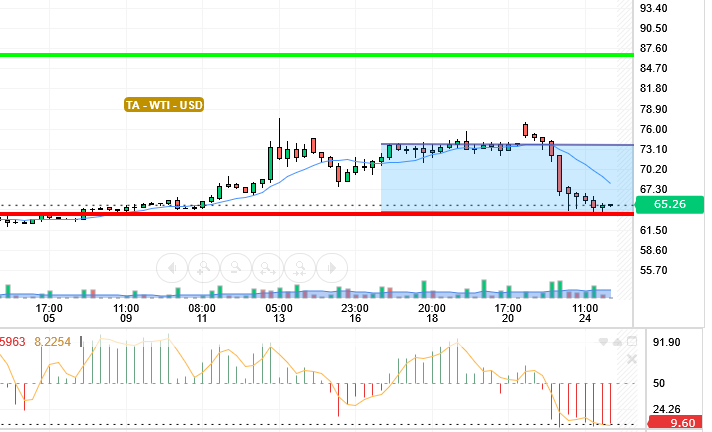Expand horizontal zoom with the widen arrows button

click(x=268, y=268)
